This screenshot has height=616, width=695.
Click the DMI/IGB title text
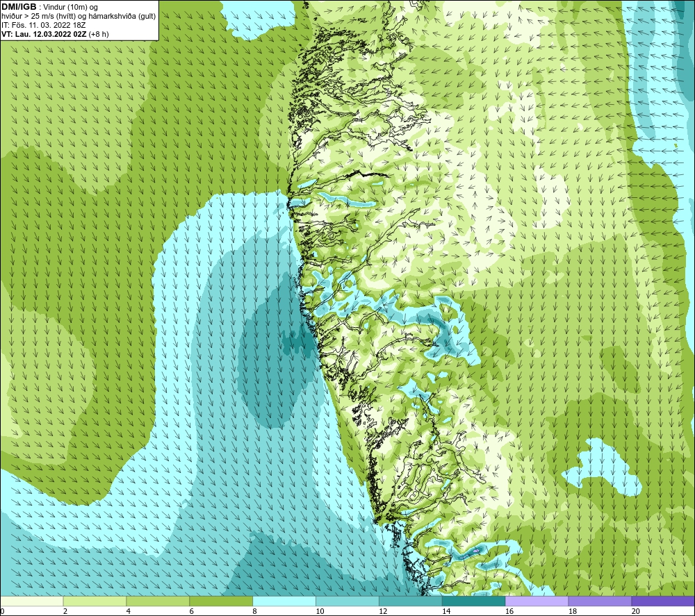pos(19,7)
